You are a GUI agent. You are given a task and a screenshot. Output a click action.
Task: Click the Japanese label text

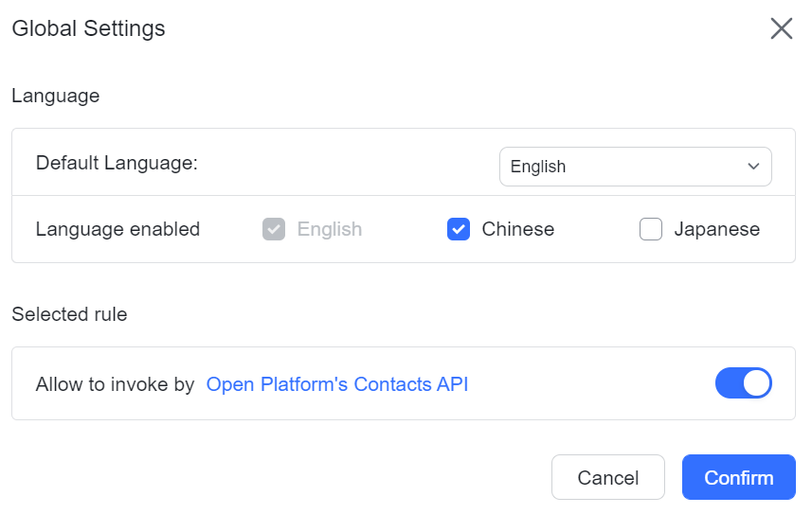click(716, 229)
